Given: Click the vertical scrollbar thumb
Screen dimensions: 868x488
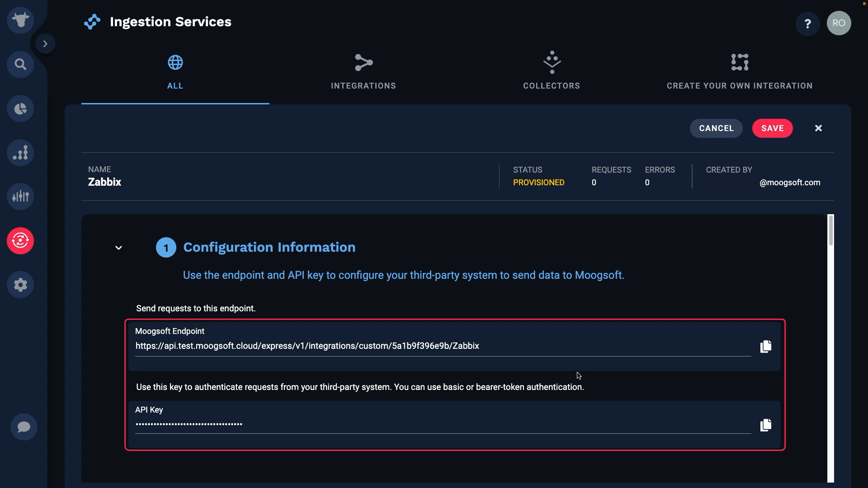Looking at the screenshot, I should pyautogui.click(x=830, y=230).
